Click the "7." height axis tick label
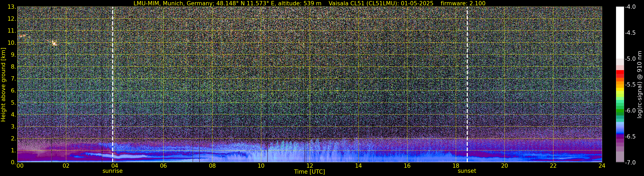Screen dimensions: 644x176 pyautogui.click(x=13, y=79)
